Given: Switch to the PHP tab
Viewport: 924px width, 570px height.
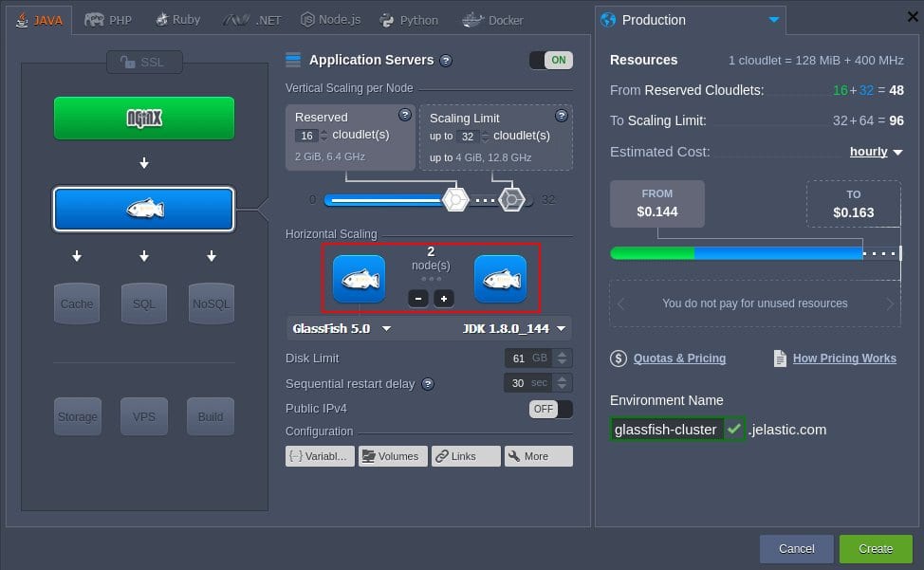Looking at the screenshot, I should tap(108, 21).
